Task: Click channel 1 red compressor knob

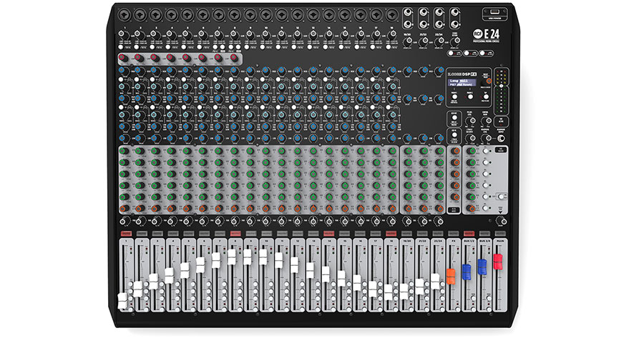Action: (123, 57)
